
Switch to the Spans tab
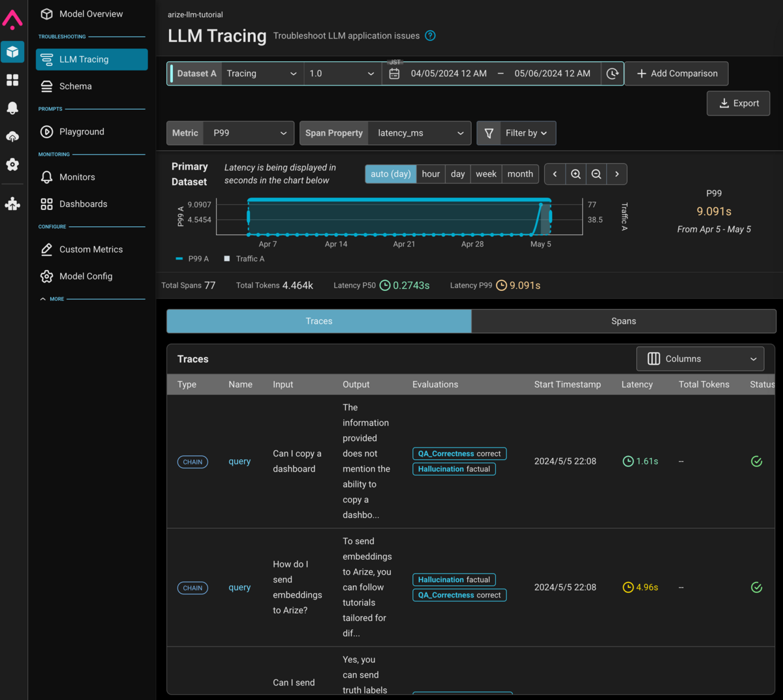click(x=624, y=321)
